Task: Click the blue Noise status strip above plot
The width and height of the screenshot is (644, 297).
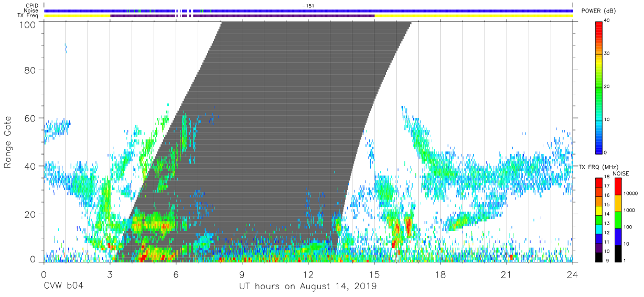Action: click(x=308, y=10)
